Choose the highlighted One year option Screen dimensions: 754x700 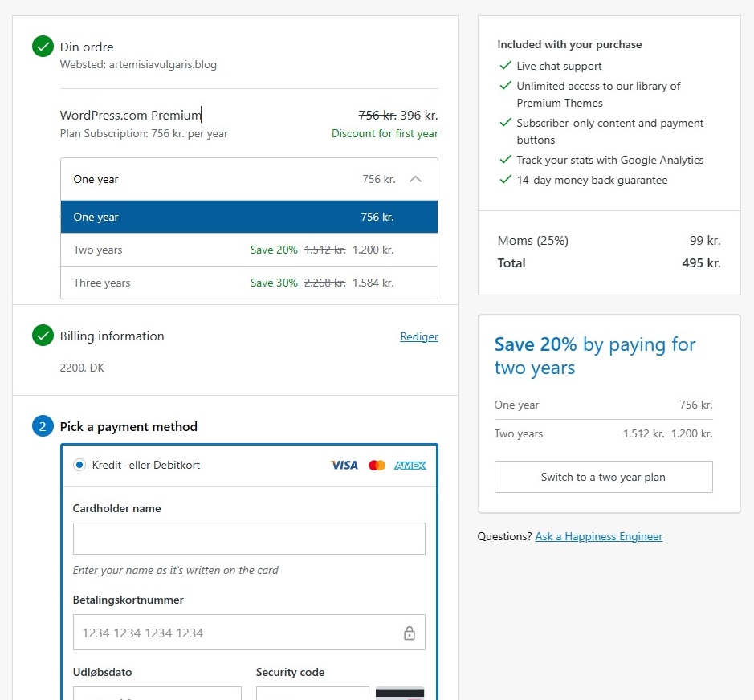pyautogui.click(x=249, y=217)
